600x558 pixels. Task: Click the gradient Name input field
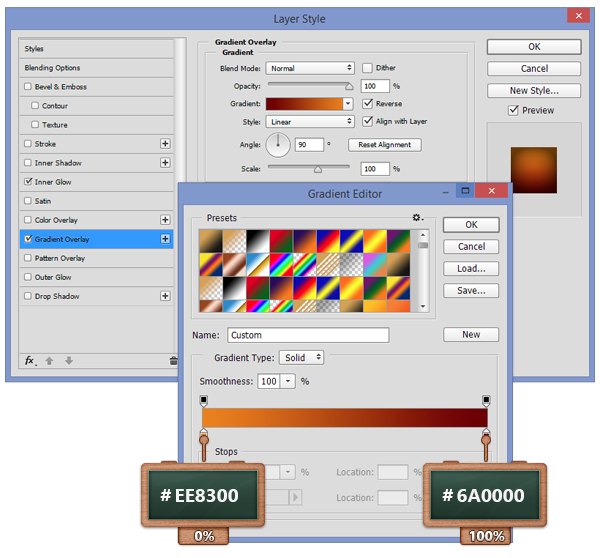pyautogui.click(x=308, y=335)
